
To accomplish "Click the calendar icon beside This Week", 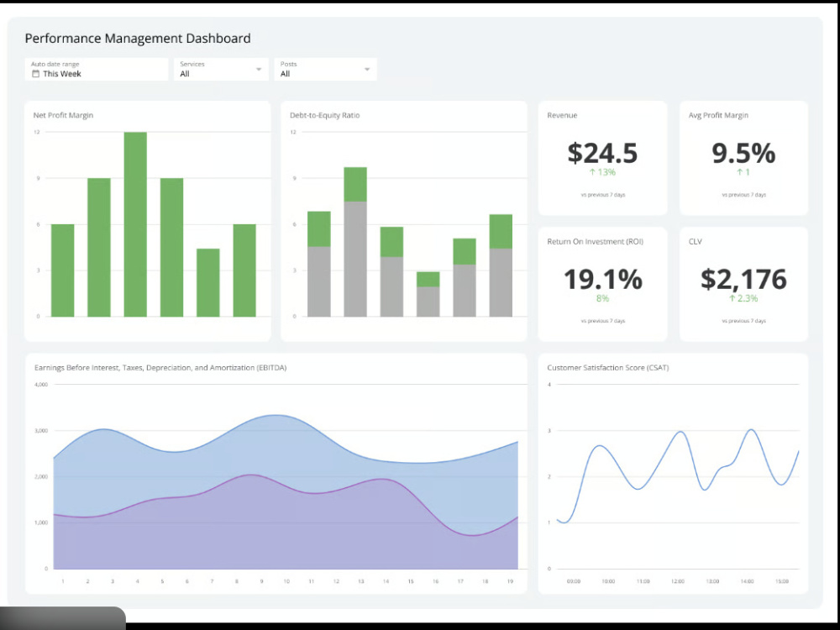I will click(x=35, y=74).
